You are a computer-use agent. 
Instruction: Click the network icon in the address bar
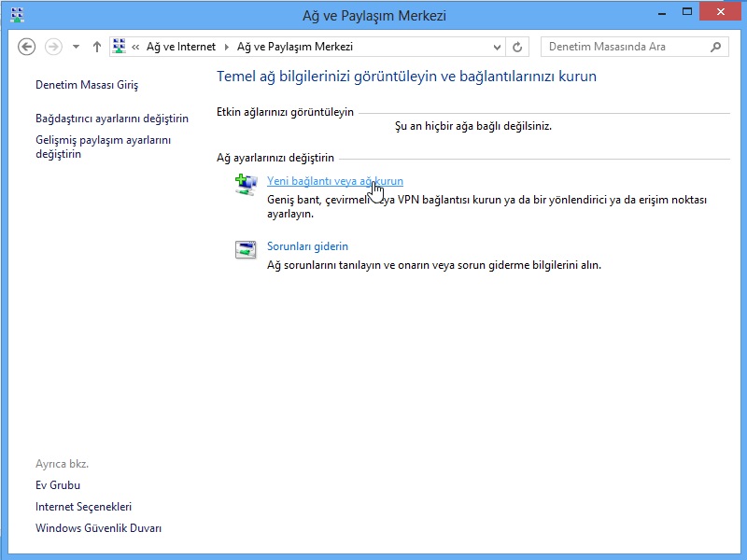coord(119,46)
